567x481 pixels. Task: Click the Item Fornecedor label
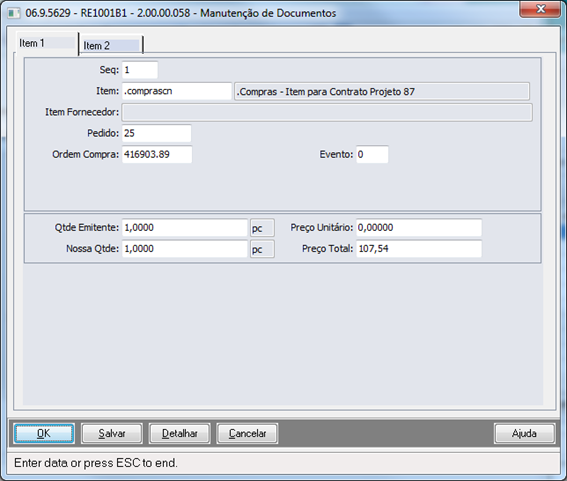pyautogui.click(x=82, y=112)
